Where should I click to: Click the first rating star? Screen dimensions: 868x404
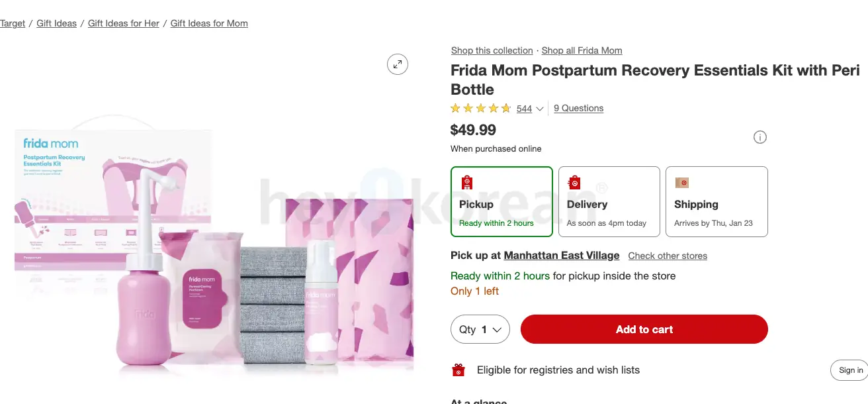click(455, 108)
